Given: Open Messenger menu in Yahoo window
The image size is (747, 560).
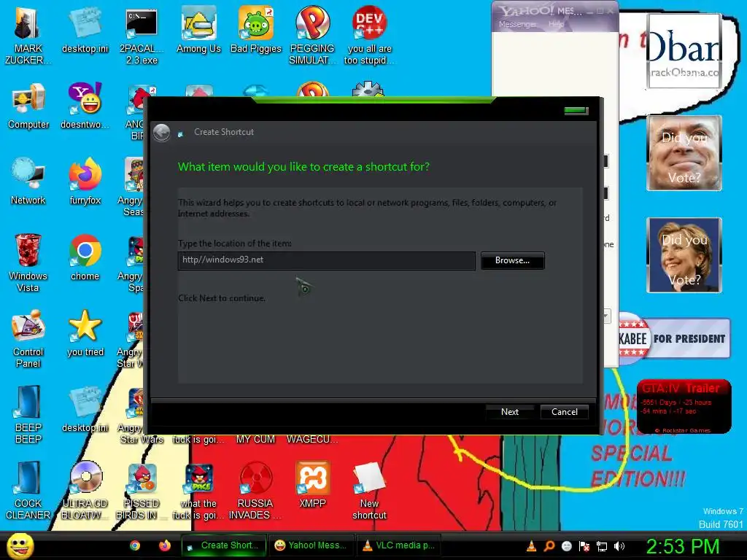Looking at the screenshot, I should (x=517, y=24).
